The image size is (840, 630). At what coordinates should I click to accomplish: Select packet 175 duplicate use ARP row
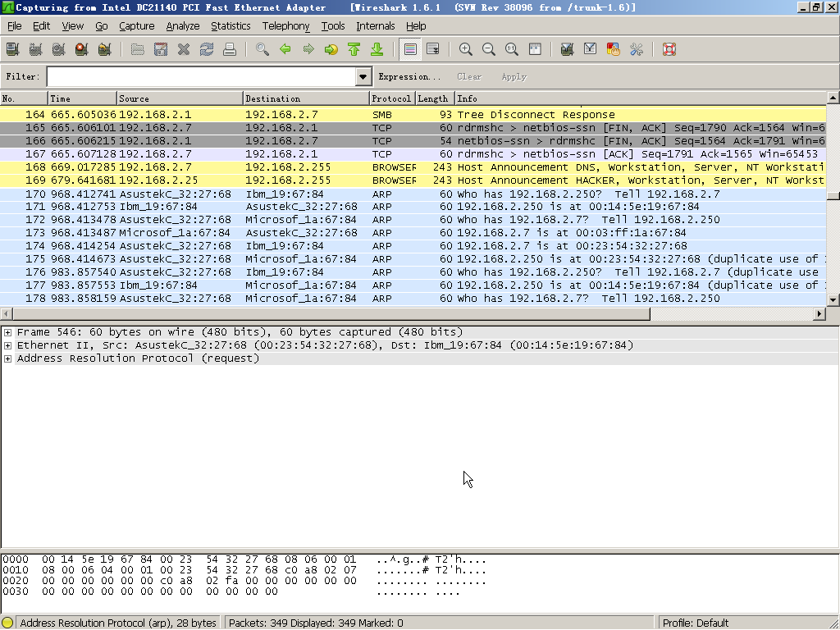click(x=413, y=259)
